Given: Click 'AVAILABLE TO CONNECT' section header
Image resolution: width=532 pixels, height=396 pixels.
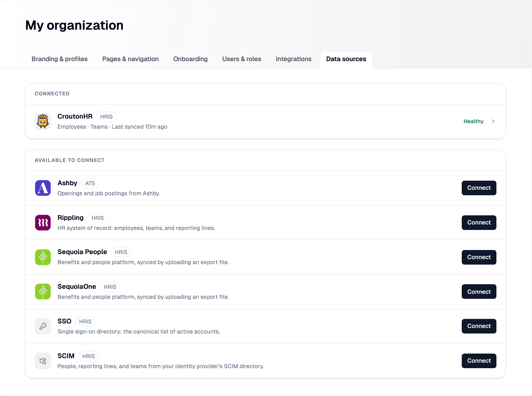Looking at the screenshot, I should coord(70,160).
